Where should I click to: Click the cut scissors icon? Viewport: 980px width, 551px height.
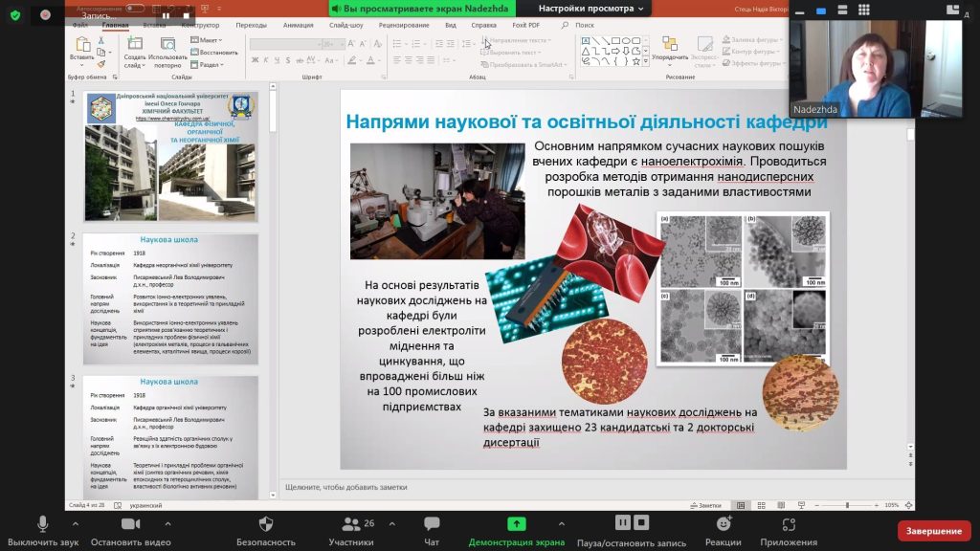101,40
